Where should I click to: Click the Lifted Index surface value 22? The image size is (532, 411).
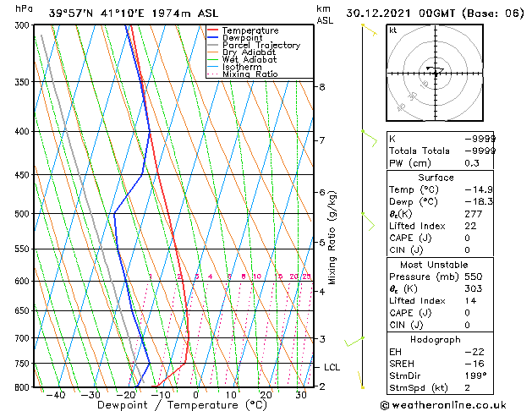tap(470, 226)
